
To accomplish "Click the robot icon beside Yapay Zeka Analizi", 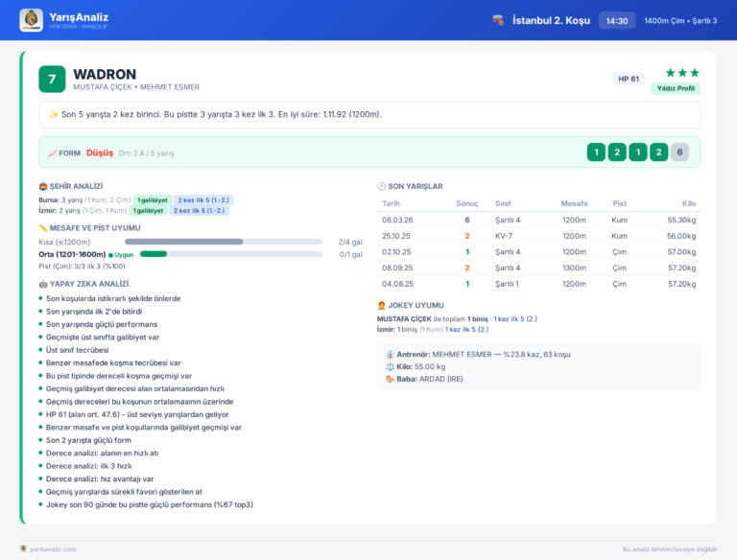I will click(x=43, y=284).
